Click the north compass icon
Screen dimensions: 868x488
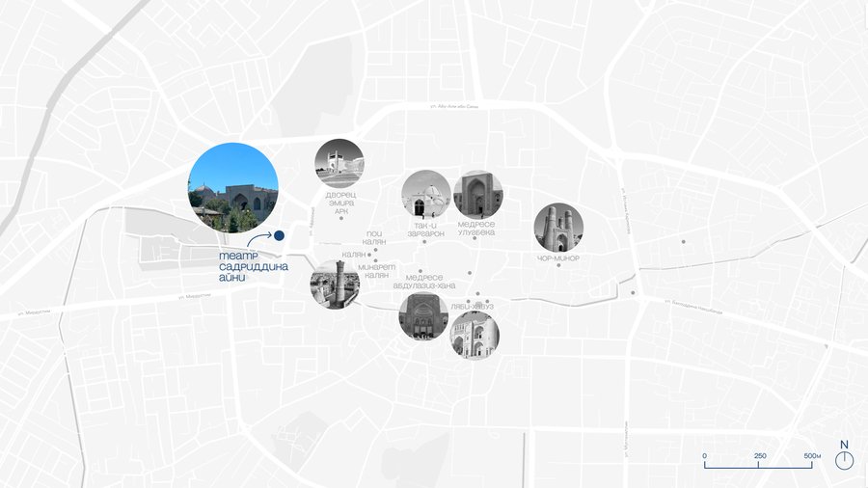click(x=844, y=455)
